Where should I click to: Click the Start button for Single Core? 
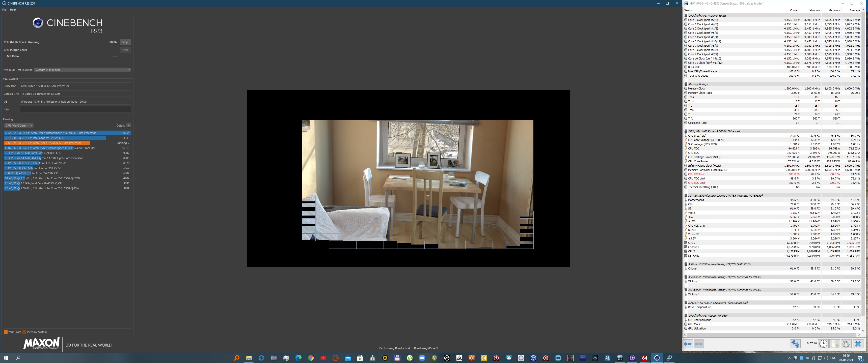point(125,50)
